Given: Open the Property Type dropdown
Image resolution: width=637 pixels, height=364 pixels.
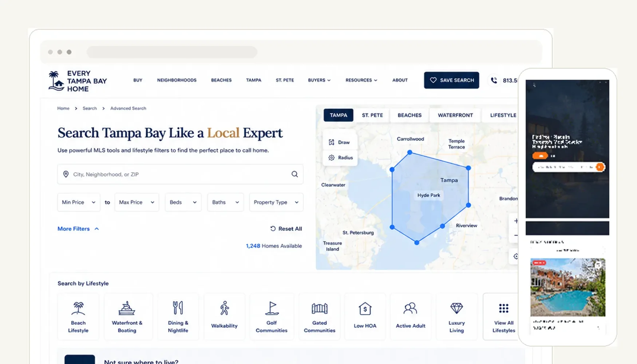Looking at the screenshot, I should 276,202.
